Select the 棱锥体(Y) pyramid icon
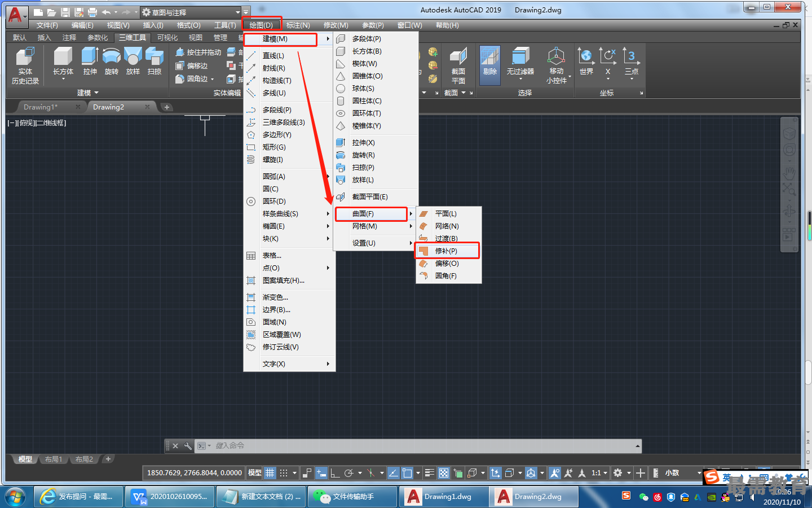Viewport: 812px width, 508px height. point(341,126)
